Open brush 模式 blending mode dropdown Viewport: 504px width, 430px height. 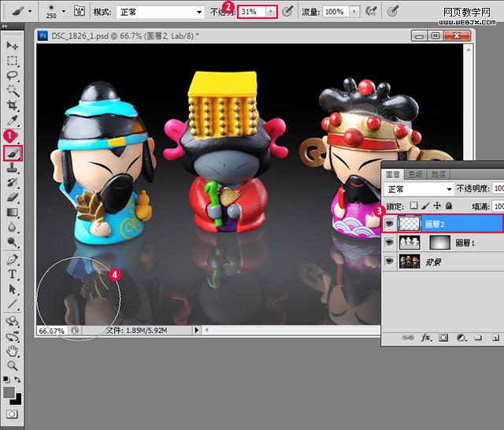pyautogui.click(x=160, y=13)
